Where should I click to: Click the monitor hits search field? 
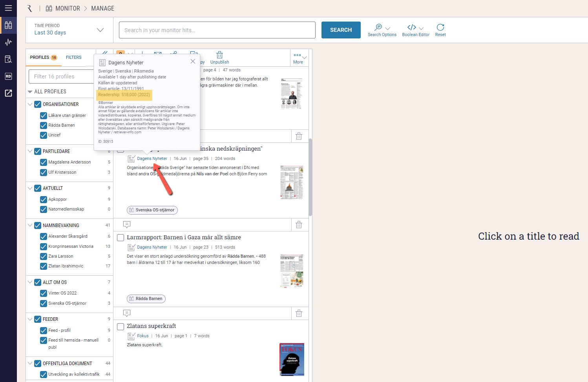click(217, 30)
